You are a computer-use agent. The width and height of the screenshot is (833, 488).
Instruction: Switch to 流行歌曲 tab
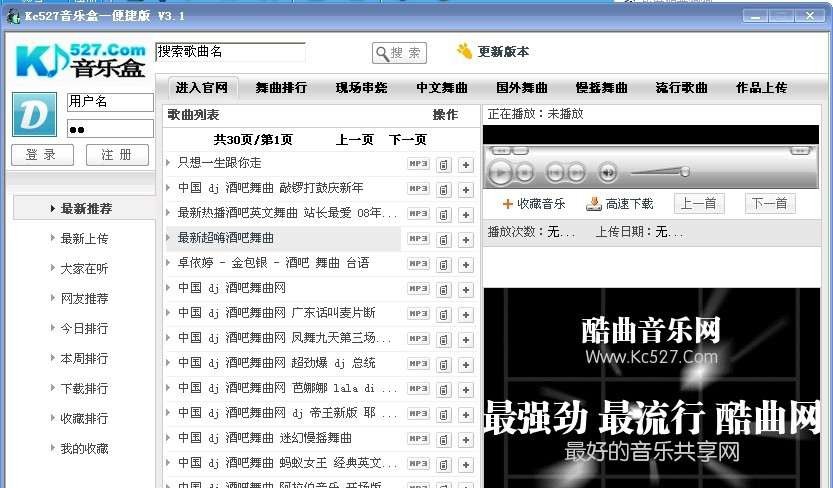682,88
